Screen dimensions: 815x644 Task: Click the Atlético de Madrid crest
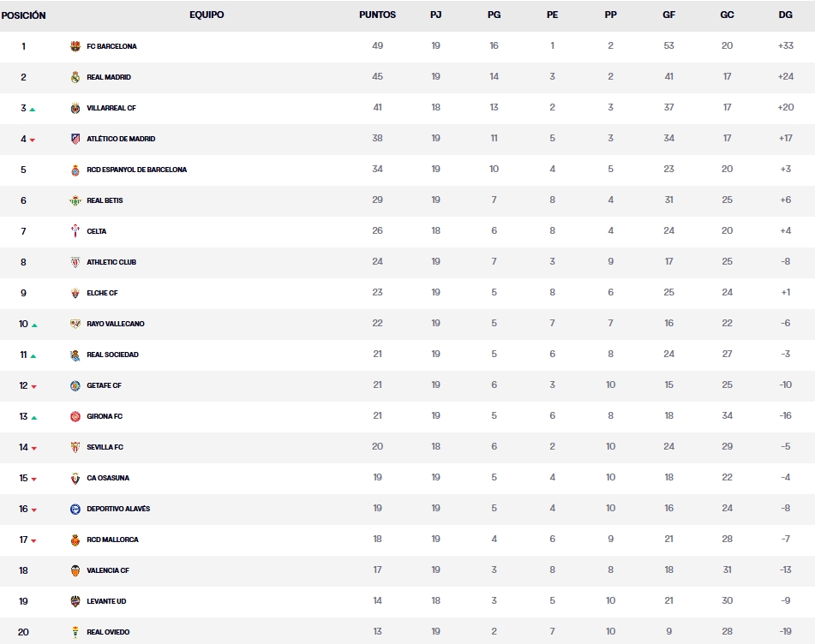(75, 139)
